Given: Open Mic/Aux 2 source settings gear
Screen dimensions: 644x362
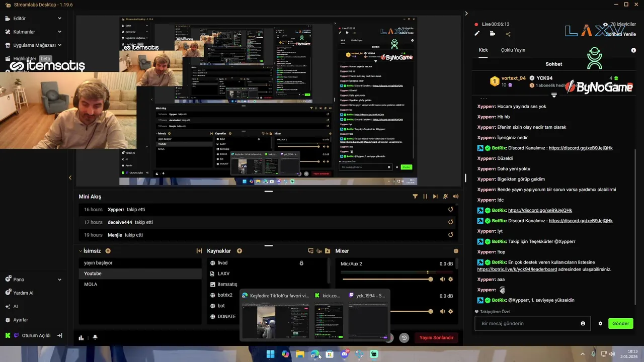Looking at the screenshot, I should click(450, 279).
